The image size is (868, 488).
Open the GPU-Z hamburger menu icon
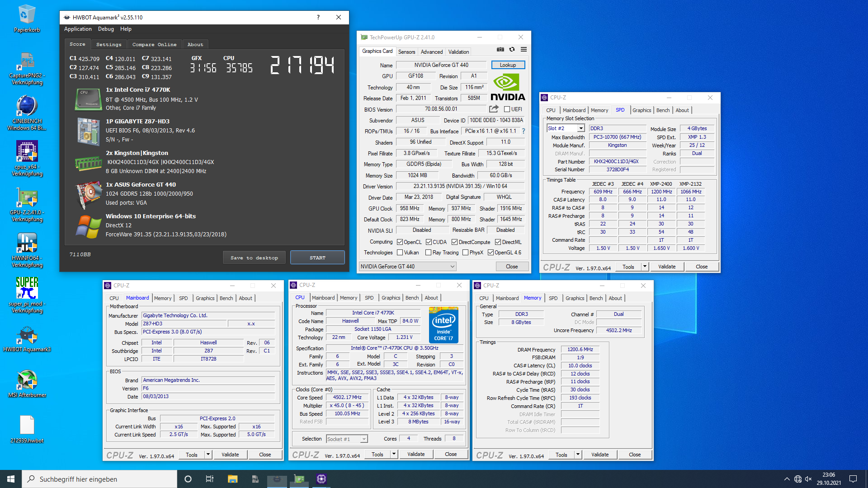[x=524, y=49]
